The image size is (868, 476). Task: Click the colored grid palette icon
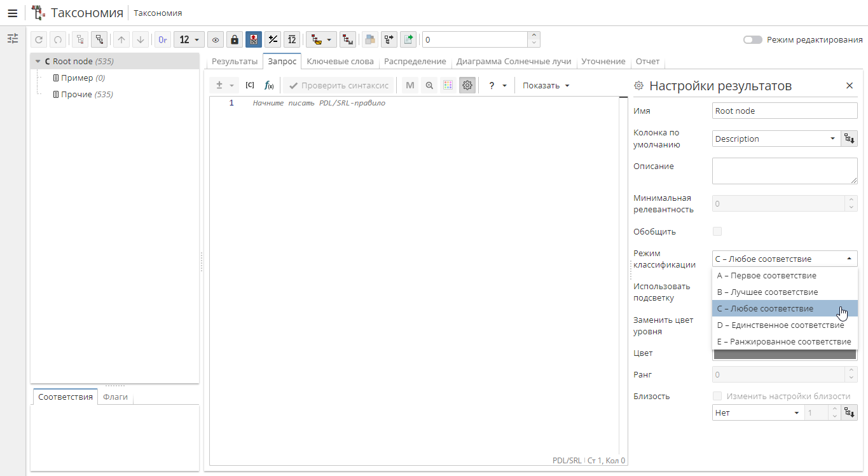(x=448, y=85)
